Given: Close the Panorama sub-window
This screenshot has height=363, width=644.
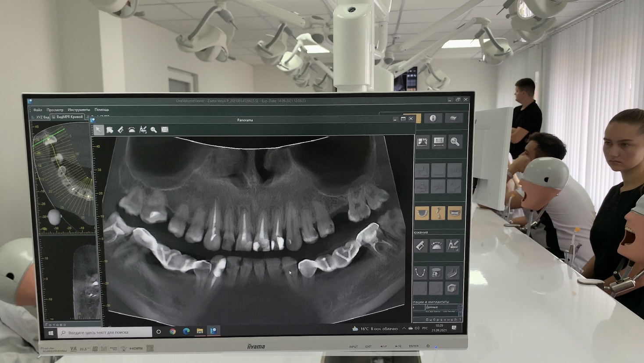Looking at the screenshot, I should tap(411, 119).
